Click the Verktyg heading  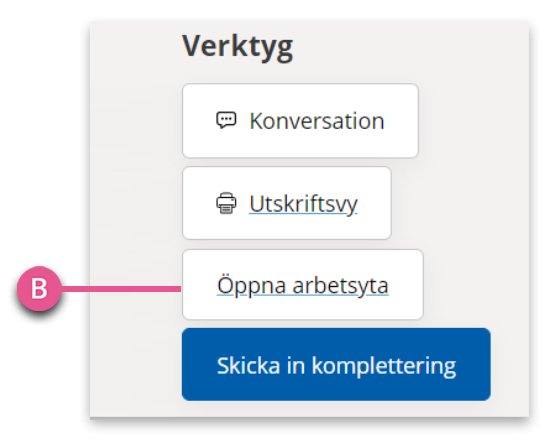coord(237,47)
